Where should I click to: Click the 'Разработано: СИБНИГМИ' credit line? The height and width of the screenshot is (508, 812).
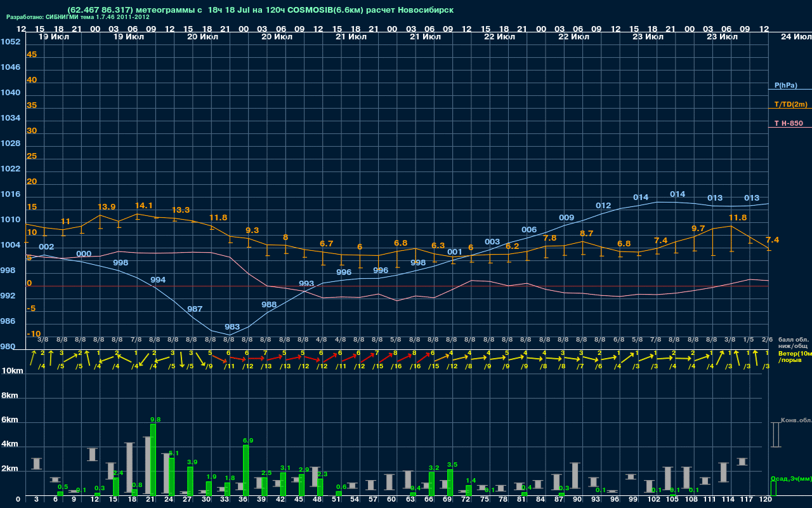[x=78, y=17]
